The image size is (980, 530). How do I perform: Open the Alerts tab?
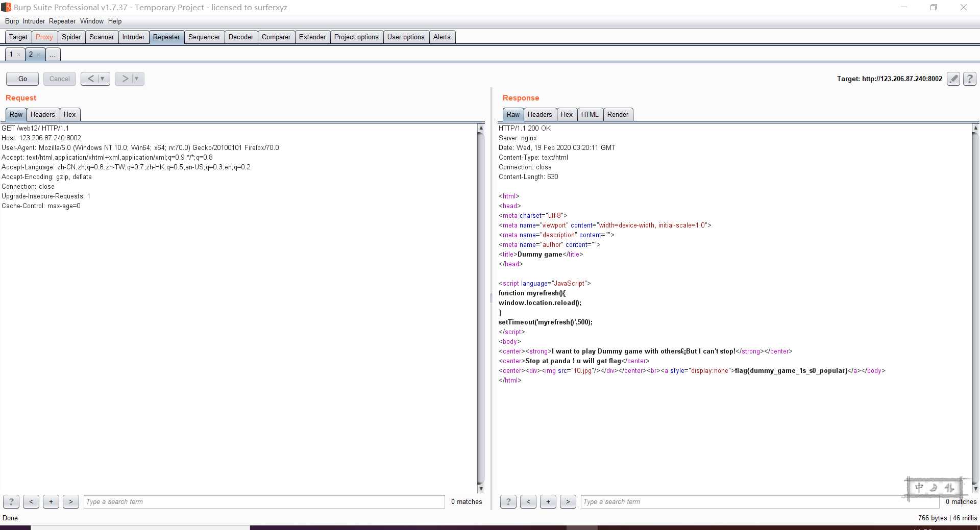pos(442,37)
